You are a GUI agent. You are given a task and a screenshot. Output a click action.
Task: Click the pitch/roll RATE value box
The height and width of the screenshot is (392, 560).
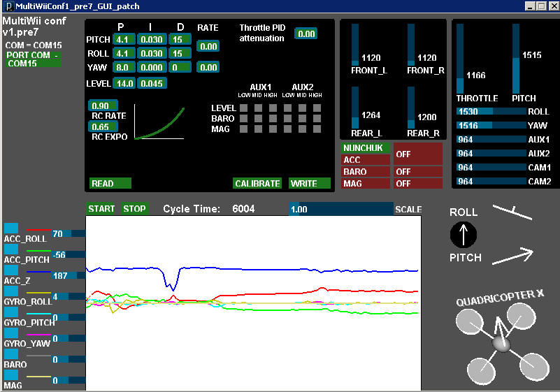208,46
